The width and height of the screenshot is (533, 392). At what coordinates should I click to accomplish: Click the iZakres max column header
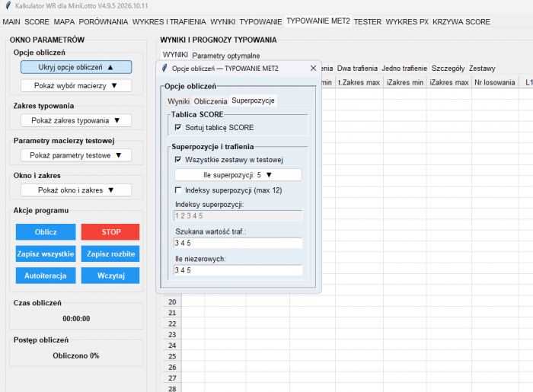(x=449, y=82)
